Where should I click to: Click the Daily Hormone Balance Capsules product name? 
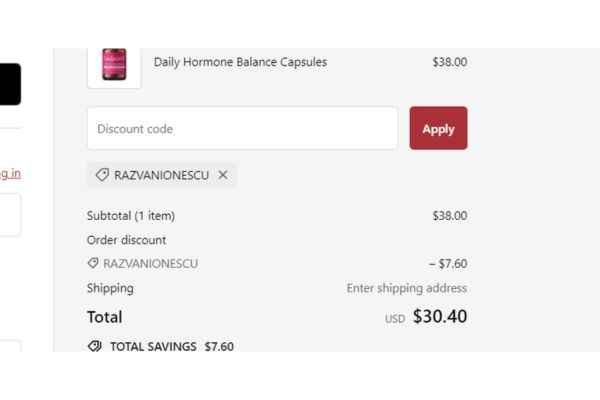[240, 62]
